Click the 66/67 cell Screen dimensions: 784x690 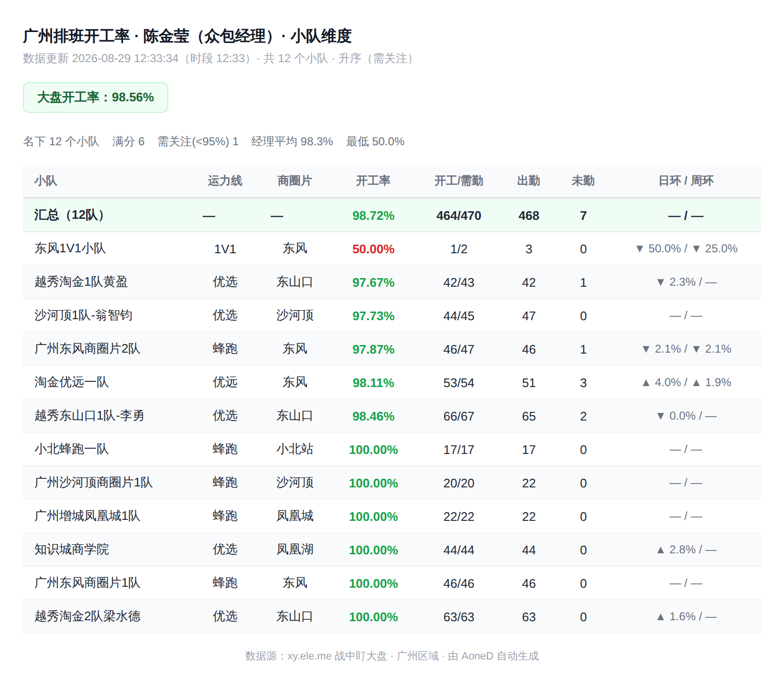pos(458,416)
